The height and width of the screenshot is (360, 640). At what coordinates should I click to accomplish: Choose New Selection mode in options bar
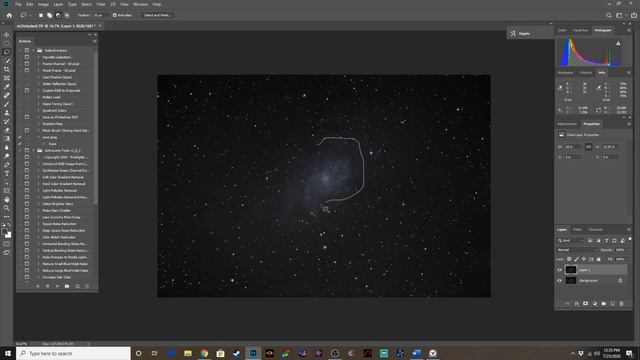pyautogui.click(x=41, y=15)
